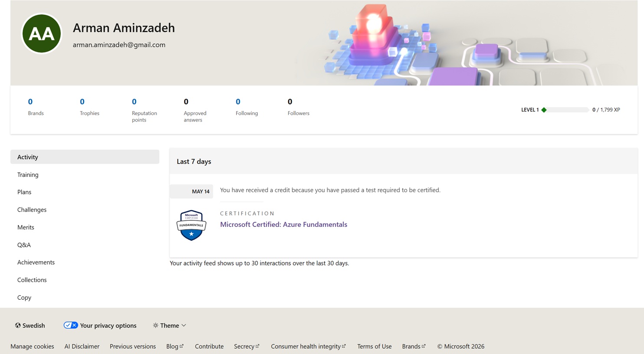Select the Activity tab in sidebar
Image resolution: width=644 pixels, height=354 pixels.
pos(85,157)
